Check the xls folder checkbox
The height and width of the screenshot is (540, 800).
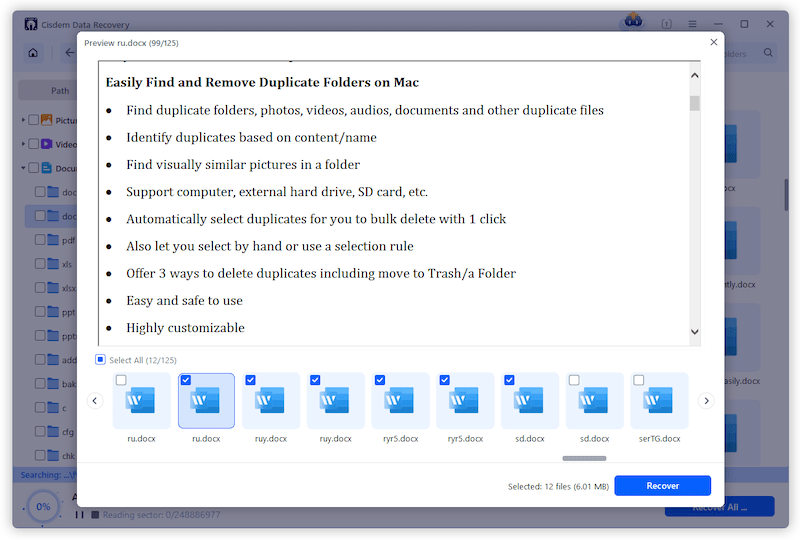pyautogui.click(x=40, y=264)
